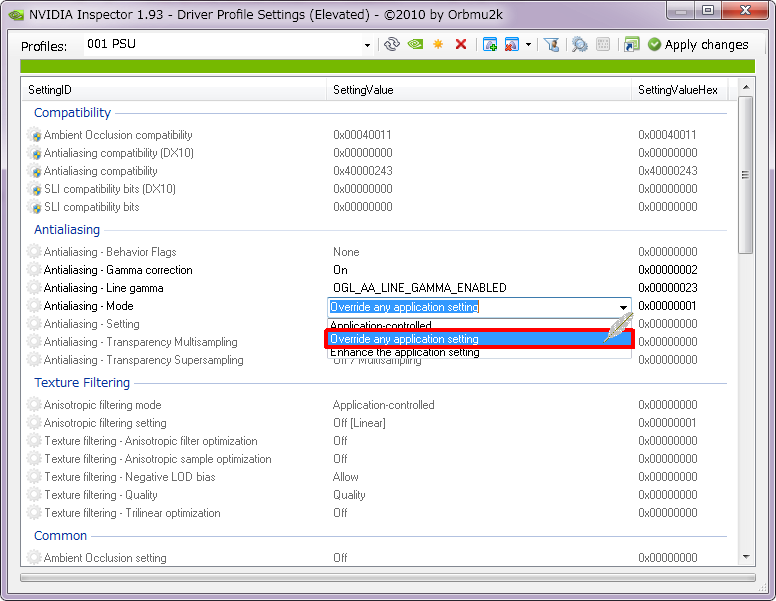Click the 'Allow' value for Negative LOD bias
Screen dimensions: 776x601
coord(345,477)
